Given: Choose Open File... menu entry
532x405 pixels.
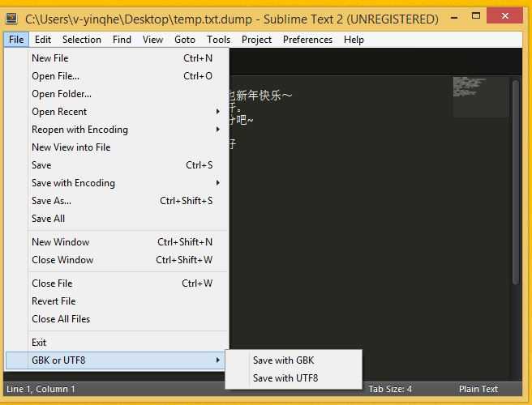Looking at the screenshot, I should pos(117,76).
